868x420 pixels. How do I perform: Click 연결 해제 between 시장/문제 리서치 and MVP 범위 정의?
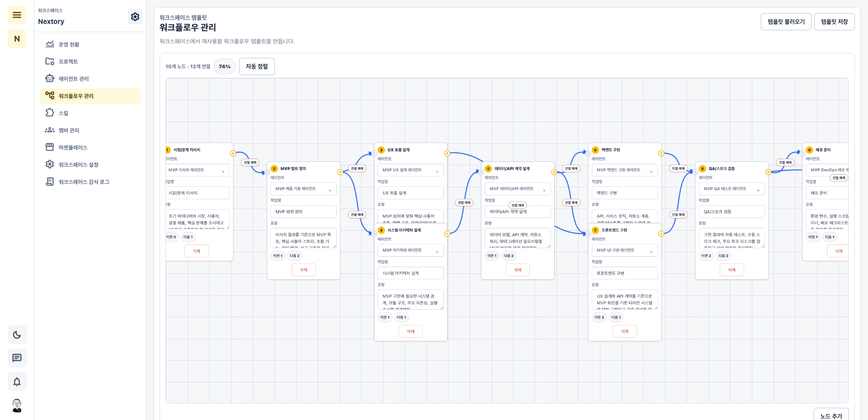(250, 162)
